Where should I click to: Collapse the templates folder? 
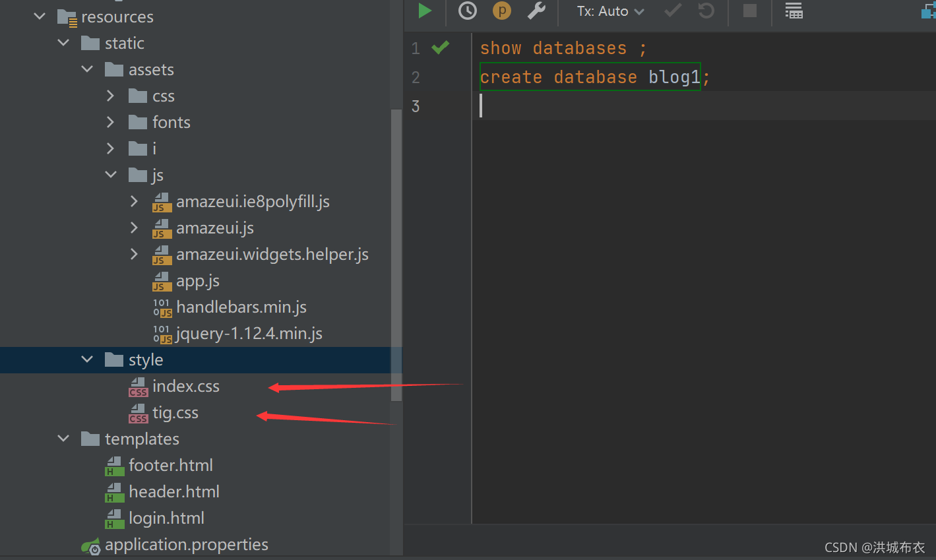pyautogui.click(x=63, y=439)
